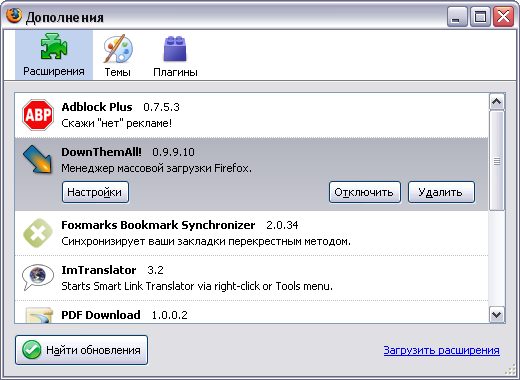Click the ImTranslator globe bubble icon
520x380 pixels.
[38, 277]
